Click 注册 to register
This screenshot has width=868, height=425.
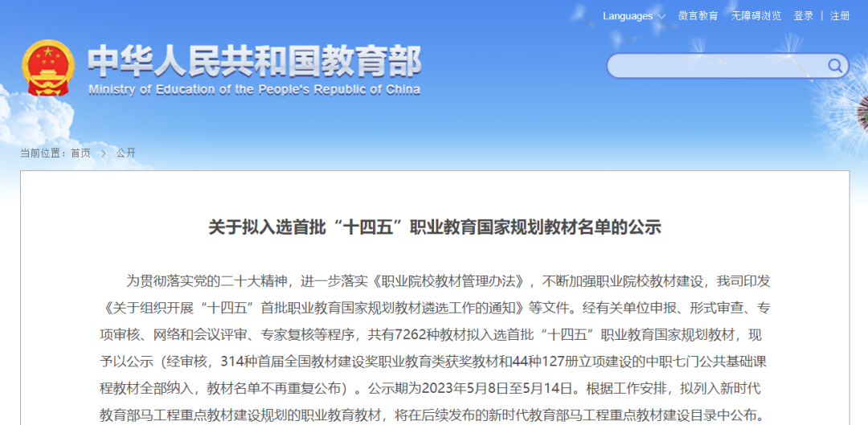840,16
